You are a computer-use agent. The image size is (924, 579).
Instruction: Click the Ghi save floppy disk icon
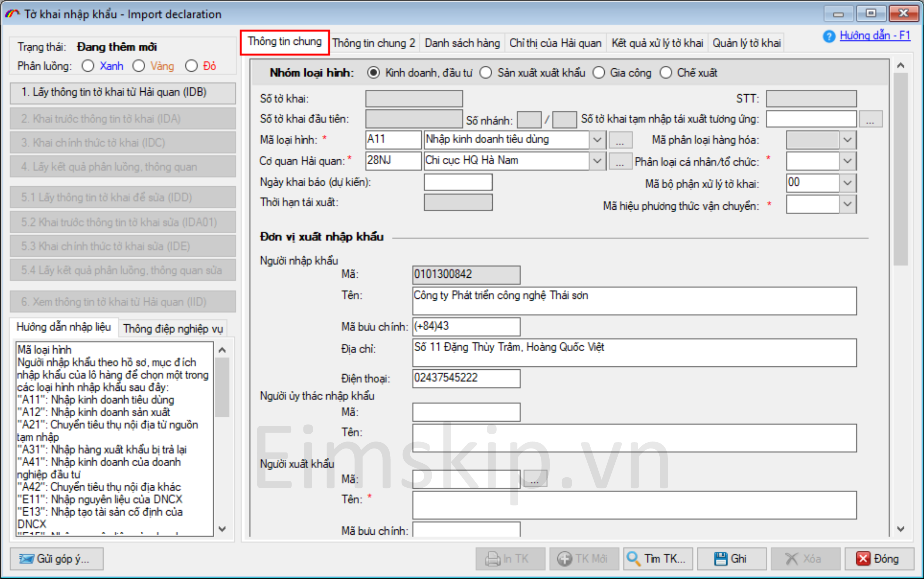[720, 558]
